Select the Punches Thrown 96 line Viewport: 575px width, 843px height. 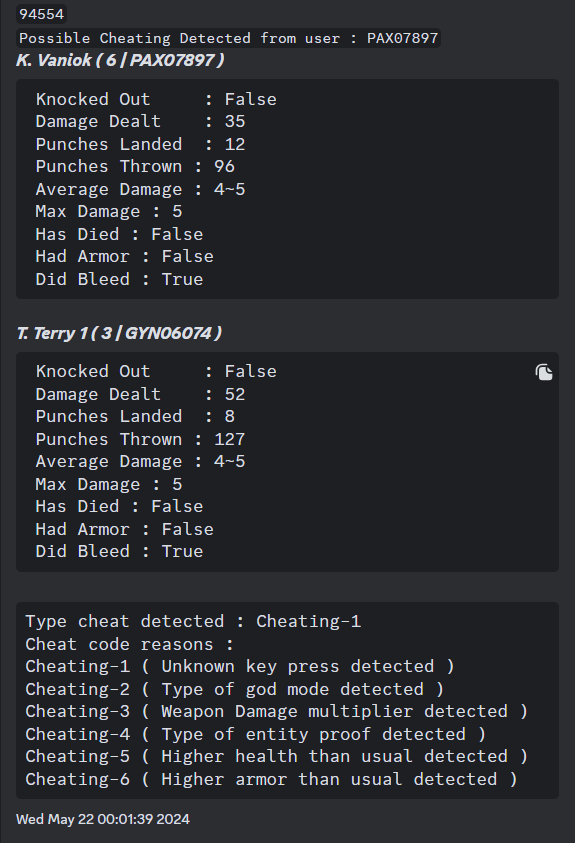[135, 167]
